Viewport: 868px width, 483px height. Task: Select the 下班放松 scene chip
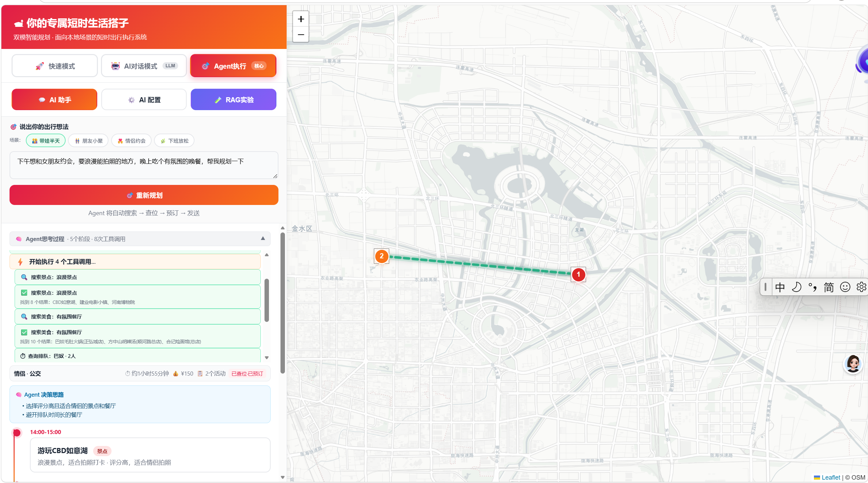[174, 141]
